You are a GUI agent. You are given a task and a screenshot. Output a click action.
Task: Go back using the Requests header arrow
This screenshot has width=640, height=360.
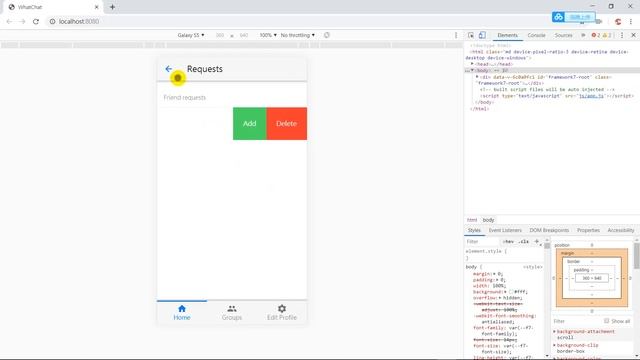coord(169,69)
